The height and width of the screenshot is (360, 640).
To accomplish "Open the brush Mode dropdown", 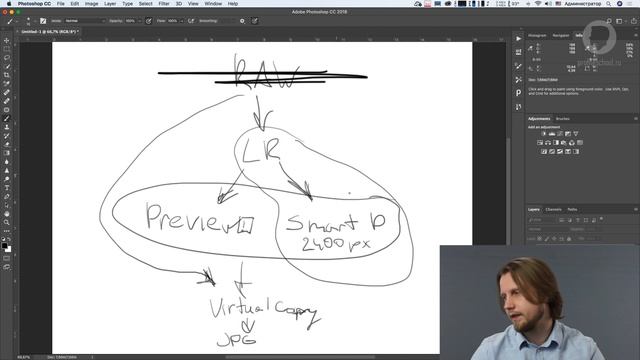I will (x=85, y=21).
